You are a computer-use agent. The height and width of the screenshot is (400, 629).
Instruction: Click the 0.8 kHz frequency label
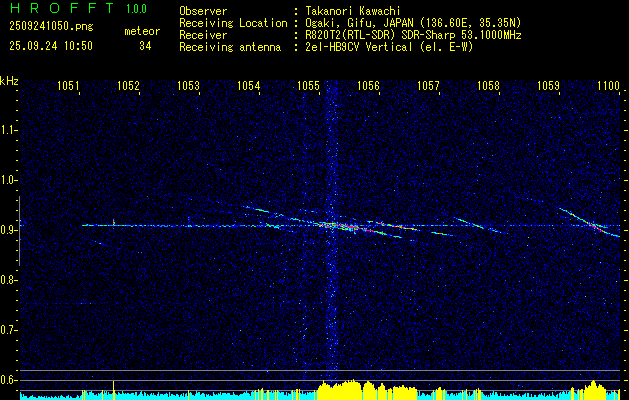[8, 280]
